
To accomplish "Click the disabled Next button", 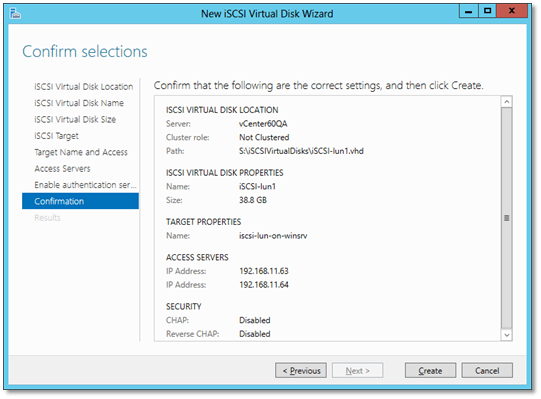I will [357, 371].
